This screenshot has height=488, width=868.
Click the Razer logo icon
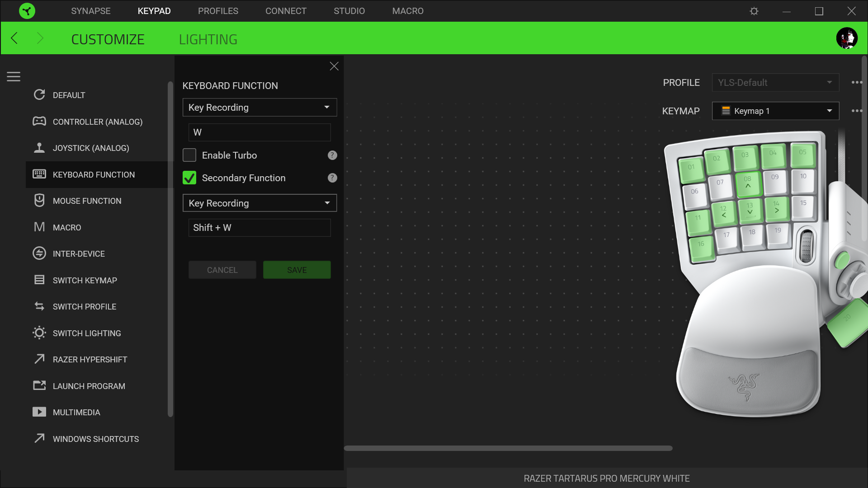click(x=27, y=11)
